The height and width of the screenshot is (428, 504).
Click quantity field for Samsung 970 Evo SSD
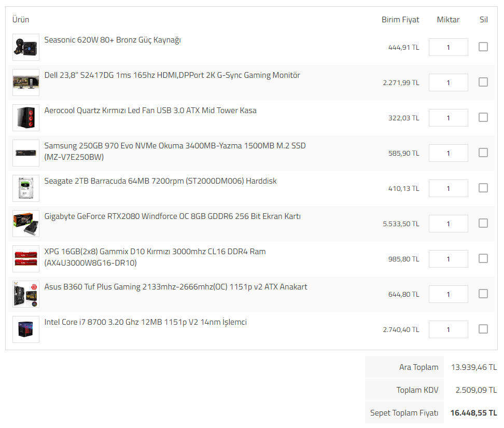(x=448, y=153)
